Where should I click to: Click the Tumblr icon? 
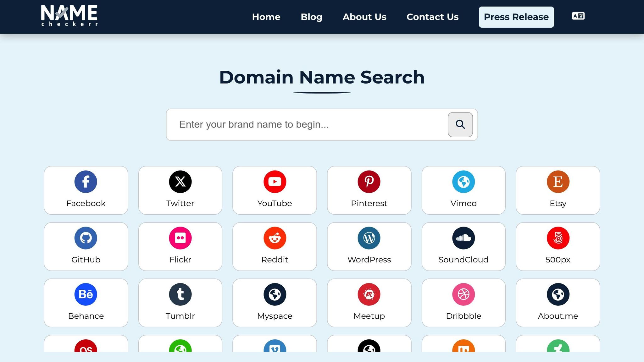coord(180,294)
